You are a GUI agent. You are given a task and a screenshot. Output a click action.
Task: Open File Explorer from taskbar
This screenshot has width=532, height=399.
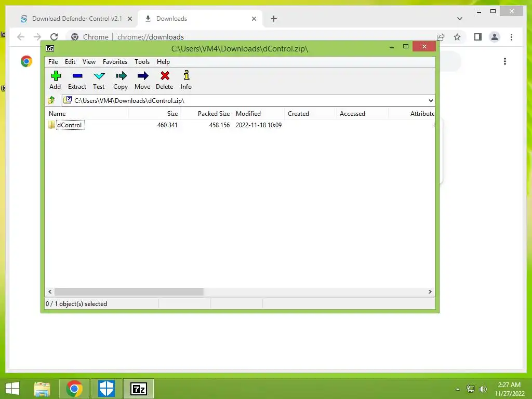[42, 389]
